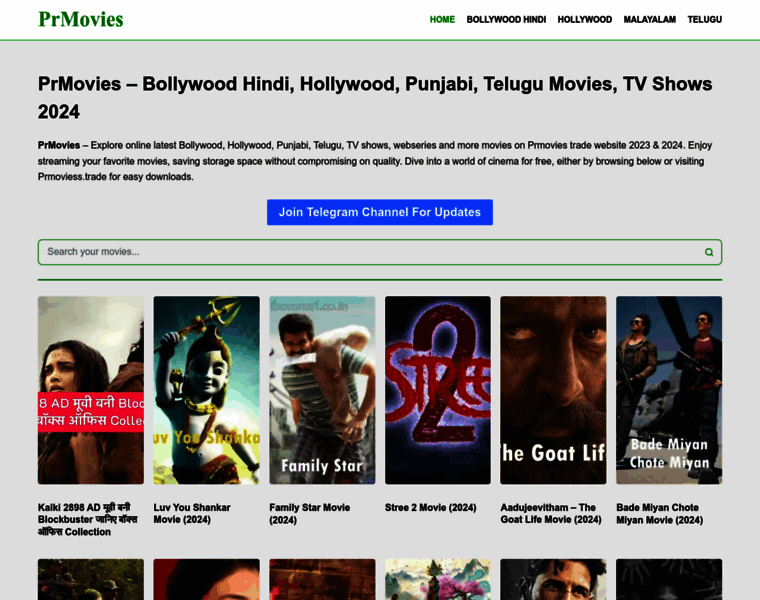Click Aadujeevitham – The Goat Life title

(x=551, y=513)
